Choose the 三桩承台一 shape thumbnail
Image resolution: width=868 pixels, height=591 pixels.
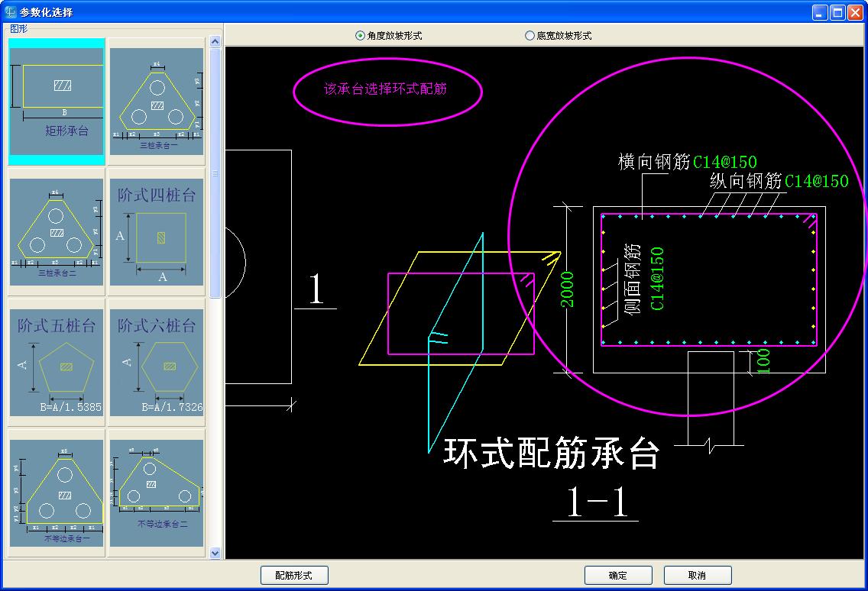click(x=157, y=102)
